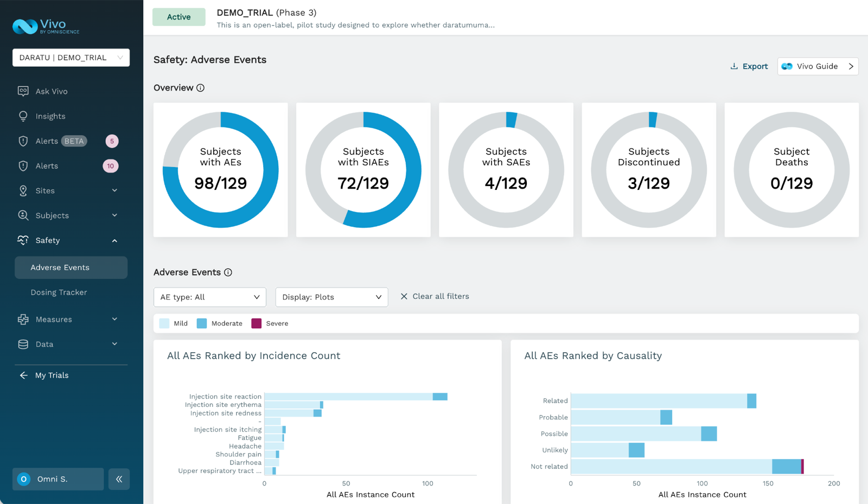This screenshot has width=868, height=504.
Task: Collapse the sidebar with the double-chevron button
Action: point(119,479)
